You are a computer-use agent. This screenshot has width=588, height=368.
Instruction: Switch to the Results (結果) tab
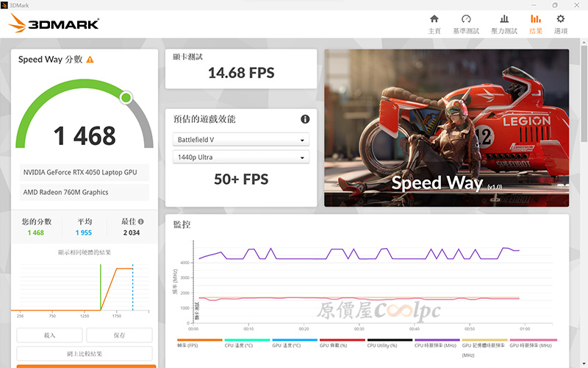click(536, 24)
